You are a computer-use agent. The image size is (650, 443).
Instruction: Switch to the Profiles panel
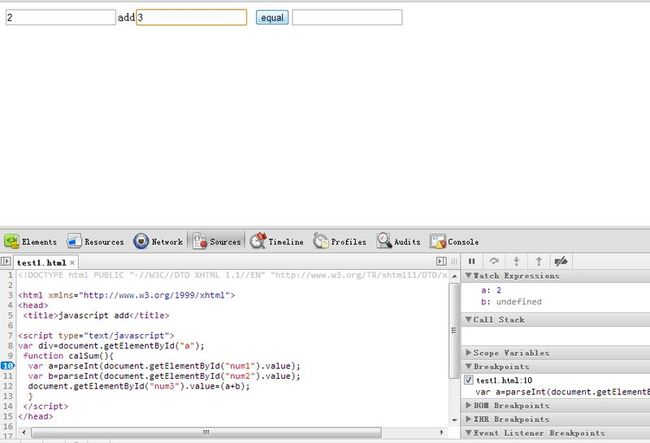(340, 241)
